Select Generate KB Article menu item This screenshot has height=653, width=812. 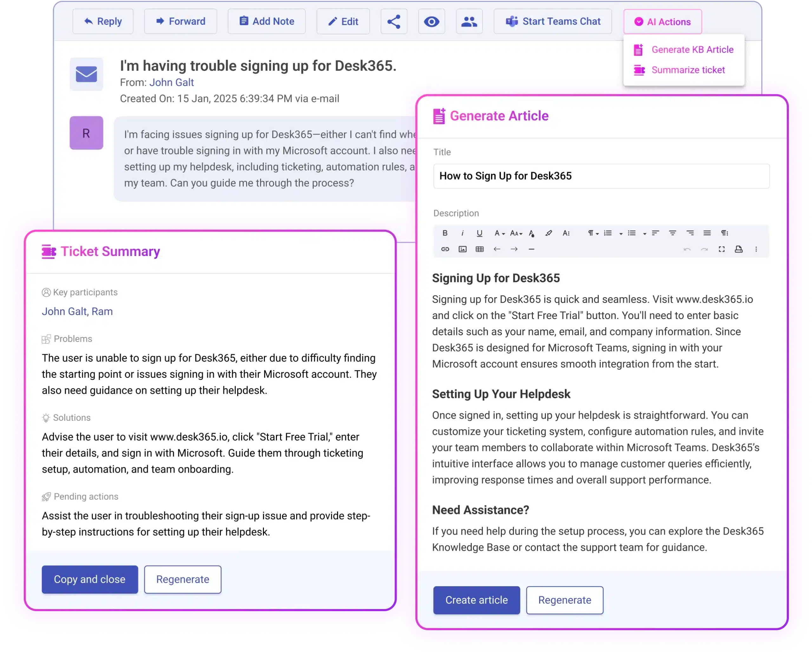pyautogui.click(x=692, y=50)
